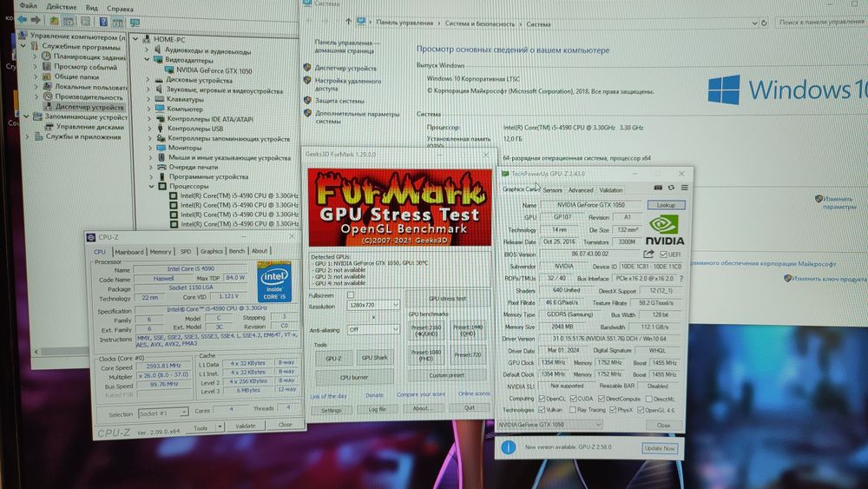The width and height of the screenshot is (868, 489).
Task: Toggle the PhysX checkbox
Action: click(x=613, y=410)
